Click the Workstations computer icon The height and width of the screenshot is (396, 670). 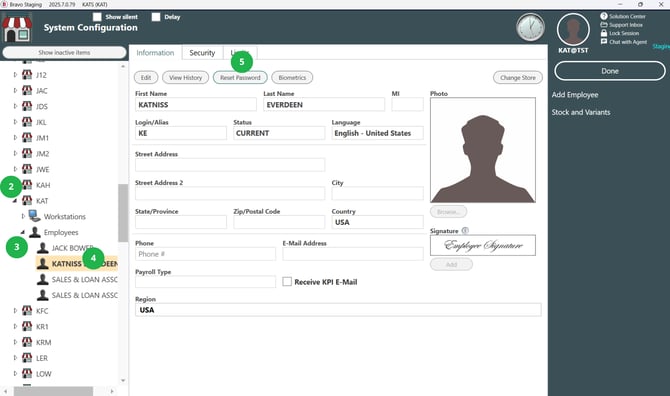pyautogui.click(x=35, y=216)
